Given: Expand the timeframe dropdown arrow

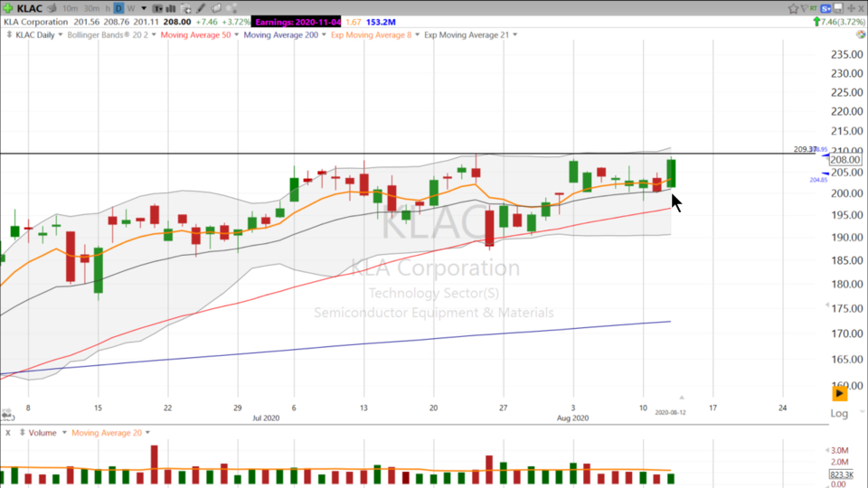Looking at the screenshot, I should coord(144,8).
